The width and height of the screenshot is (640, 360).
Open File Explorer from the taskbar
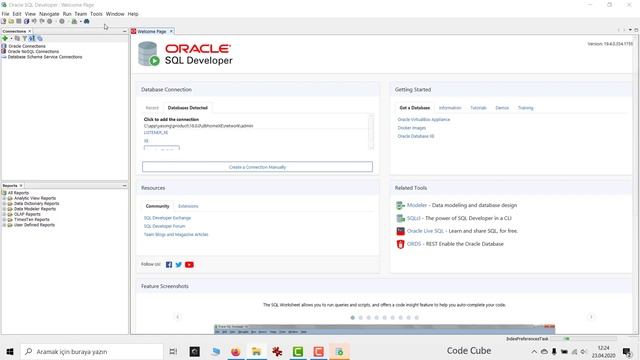(x=256, y=351)
